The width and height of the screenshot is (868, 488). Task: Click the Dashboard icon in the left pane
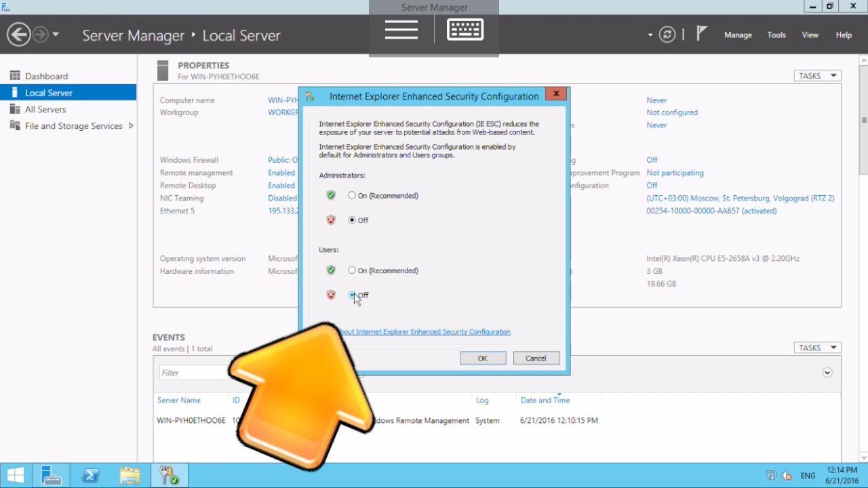coord(15,76)
